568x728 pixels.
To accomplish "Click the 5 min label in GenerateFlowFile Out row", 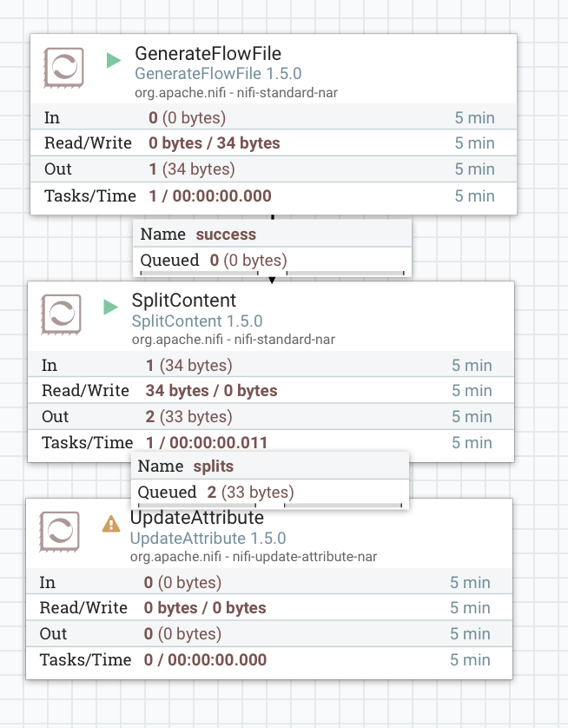I will [x=474, y=169].
